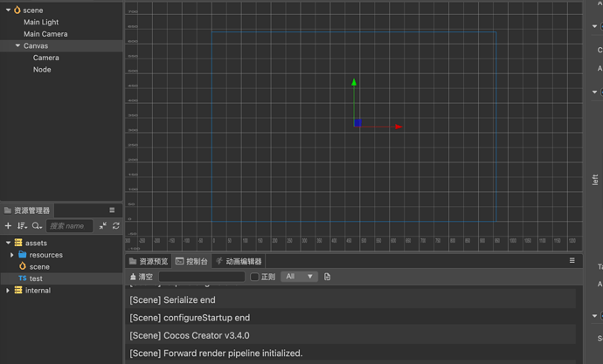Click the plus icon to create asset
Image resolution: width=603 pixels, height=364 pixels.
[x=8, y=226]
